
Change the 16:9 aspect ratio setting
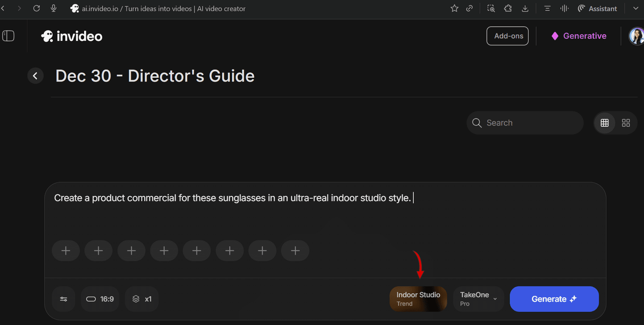tap(100, 299)
